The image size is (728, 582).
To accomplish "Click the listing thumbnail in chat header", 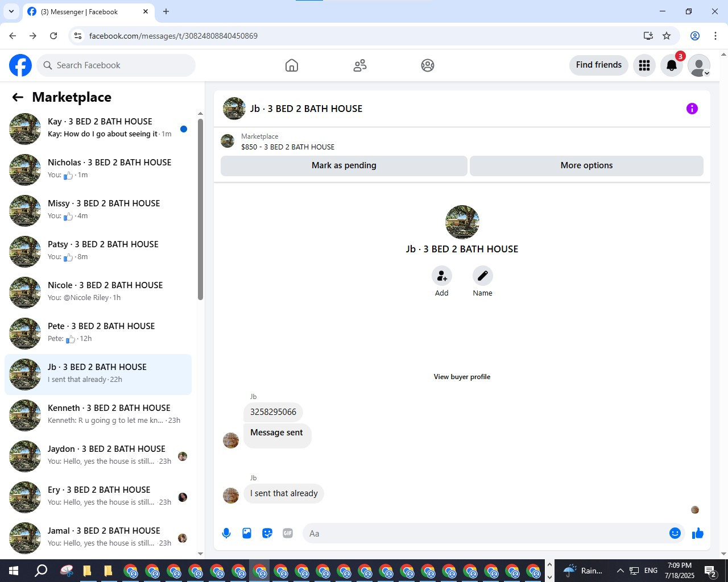I will [x=234, y=109].
